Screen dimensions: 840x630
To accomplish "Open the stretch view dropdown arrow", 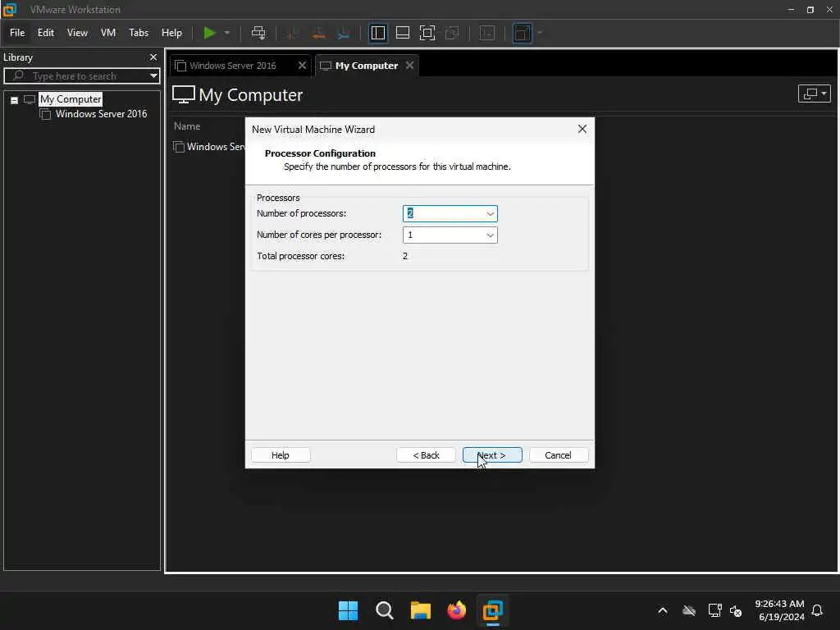I will [540, 33].
